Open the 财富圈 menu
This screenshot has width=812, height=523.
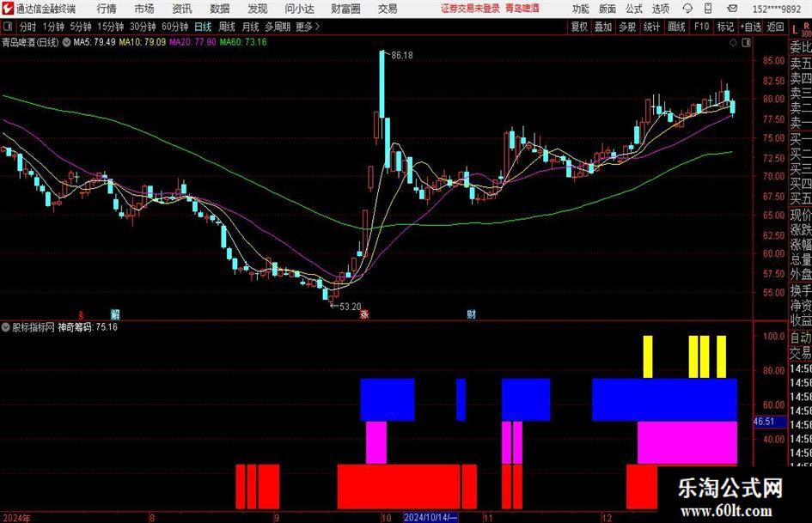point(345,9)
